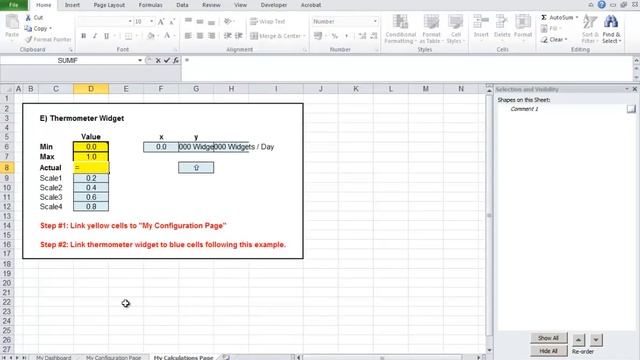Click the Cut scissors icon
640x360 pixels.
point(28,18)
